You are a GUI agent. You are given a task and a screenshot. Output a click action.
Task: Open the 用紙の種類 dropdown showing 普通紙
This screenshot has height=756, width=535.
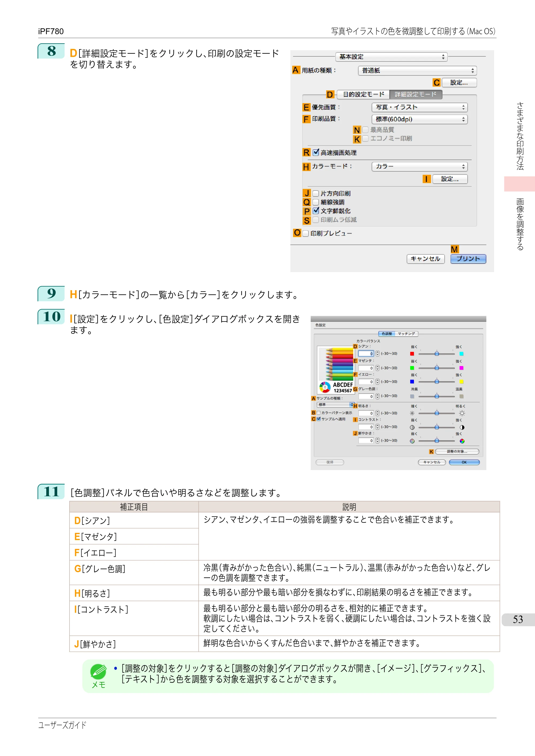click(x=417, y=71)
